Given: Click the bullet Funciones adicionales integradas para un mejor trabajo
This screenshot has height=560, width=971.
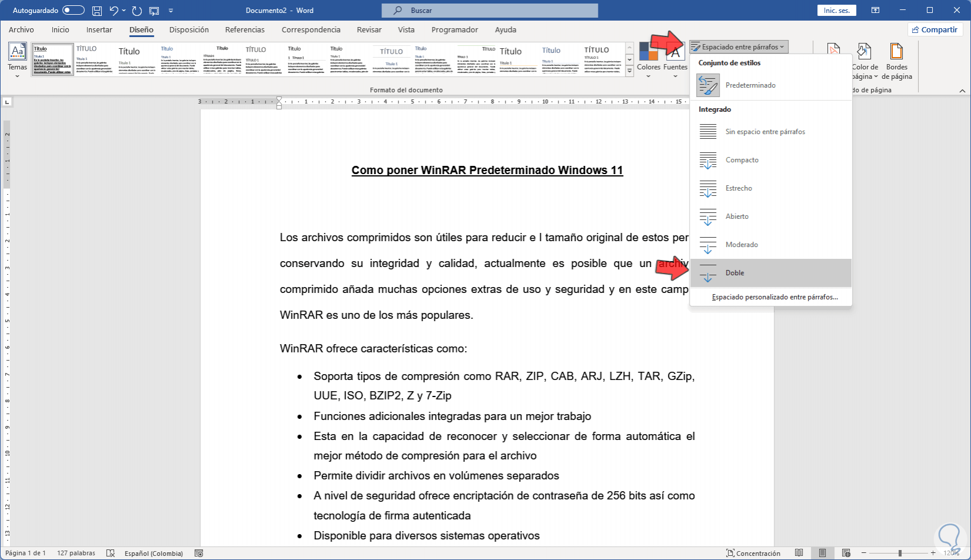Looking at the screenshot, I should click(x=453, y=416).
